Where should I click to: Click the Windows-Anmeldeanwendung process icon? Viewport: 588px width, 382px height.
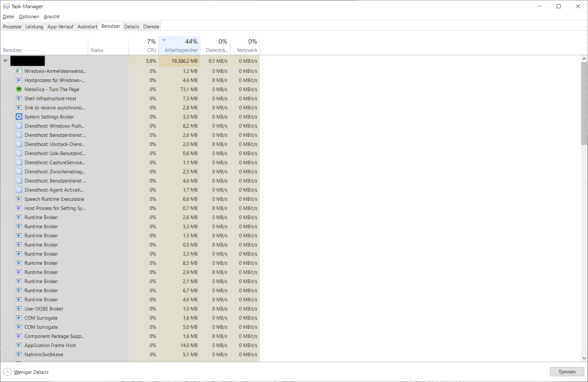(x=19, y=71)
